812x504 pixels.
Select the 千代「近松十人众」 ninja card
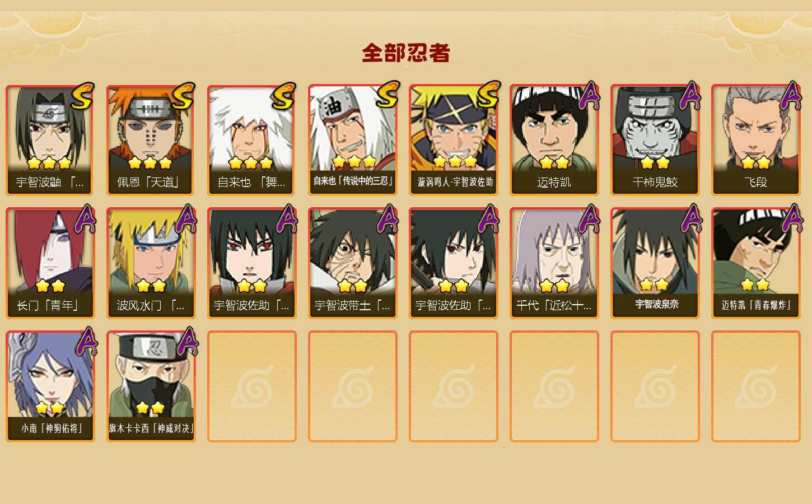tap(554, 263)
